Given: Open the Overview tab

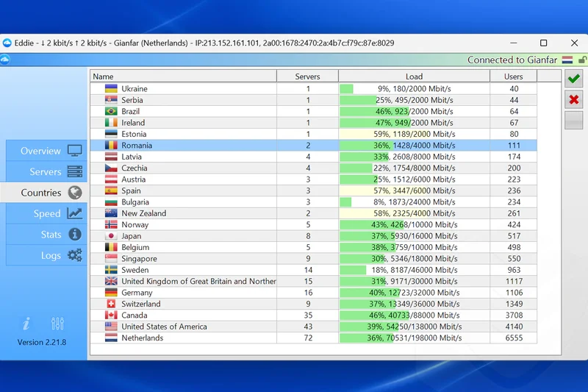Looking at the screenshot, I should coord(46,151).
